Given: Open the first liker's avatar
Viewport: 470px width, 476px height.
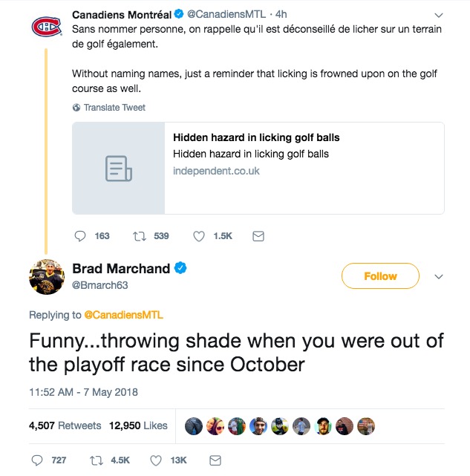Looking at the screenshot, I should point(193,426).
